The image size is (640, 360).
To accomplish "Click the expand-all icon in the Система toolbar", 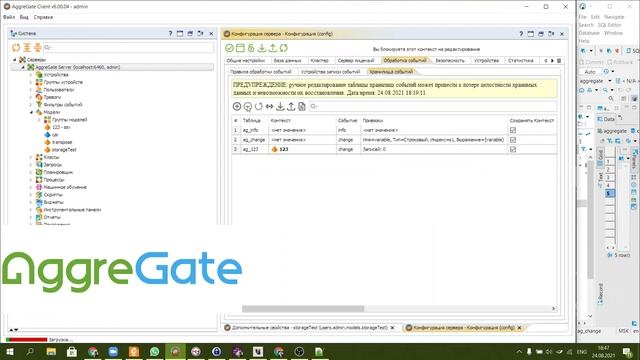I will (x=27, y=48).
